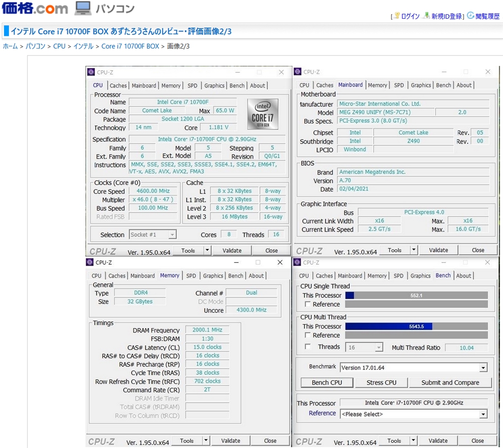This screenshot has width=503, height=448.
Task: Open Tools dropdown arrow in Memory window
Action: [x=206, y=441]
